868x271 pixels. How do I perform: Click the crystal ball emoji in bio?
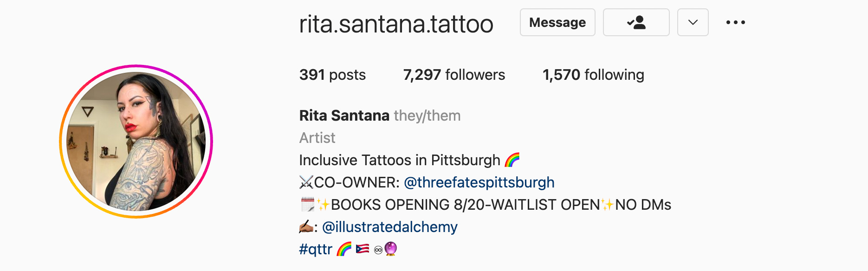(391, 249)
